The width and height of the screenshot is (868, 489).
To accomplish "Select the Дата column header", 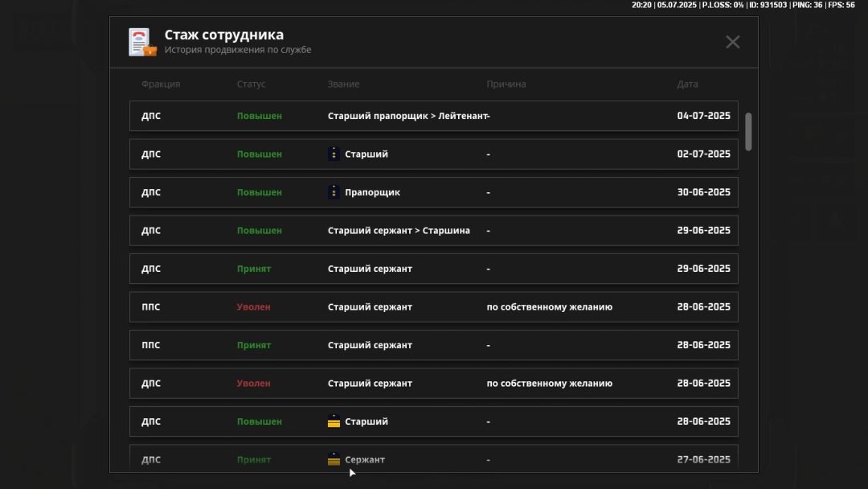I will [x=687, y=84].
